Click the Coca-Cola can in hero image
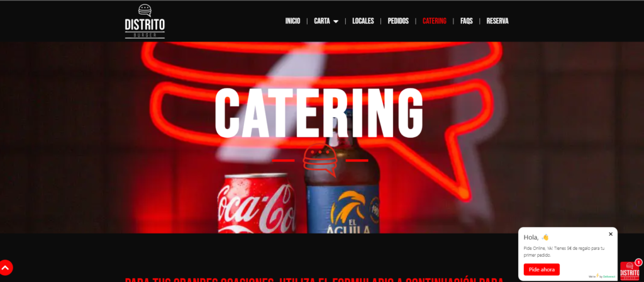 [257, 203]
